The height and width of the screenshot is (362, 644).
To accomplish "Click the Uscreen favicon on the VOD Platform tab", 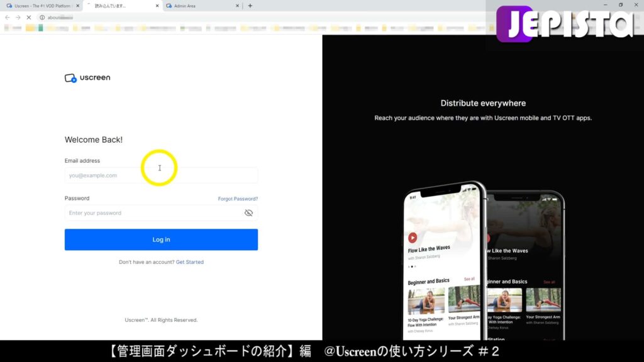I will (9, 6).
